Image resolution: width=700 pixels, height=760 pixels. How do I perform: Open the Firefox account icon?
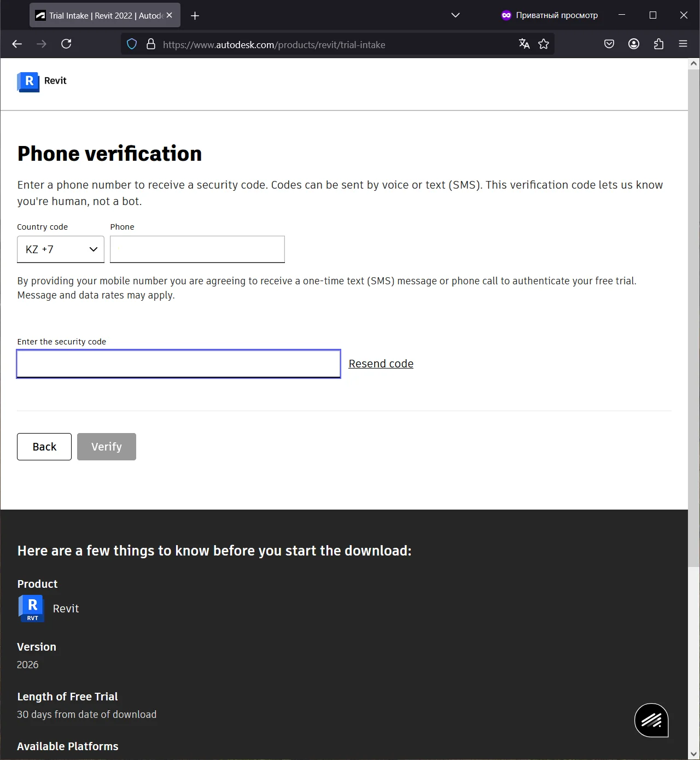[634, 44]
